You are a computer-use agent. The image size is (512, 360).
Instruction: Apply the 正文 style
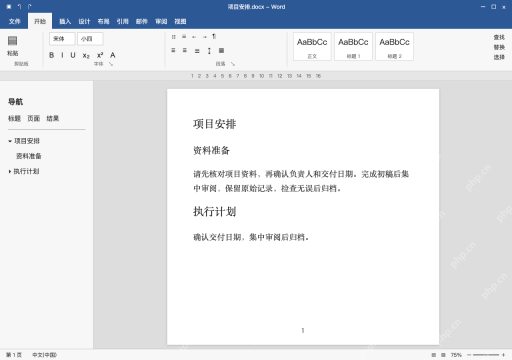pyautogui.click(x=312, y=46)
